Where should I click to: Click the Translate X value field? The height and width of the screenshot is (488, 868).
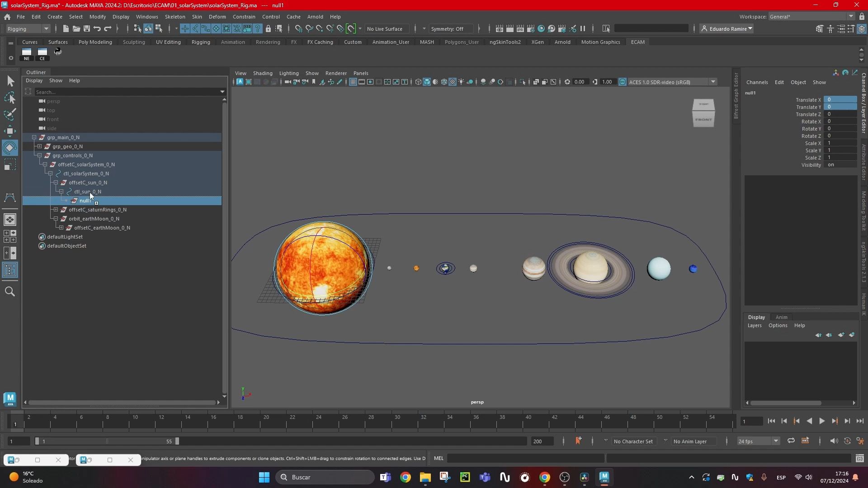coord(840,99)
